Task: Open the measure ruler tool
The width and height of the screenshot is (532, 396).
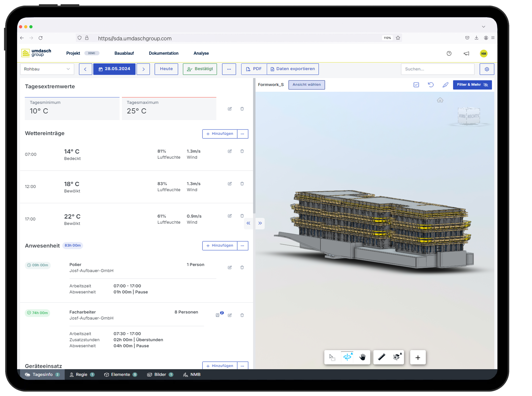Action: pyautogui.click(x=381, y=357)
